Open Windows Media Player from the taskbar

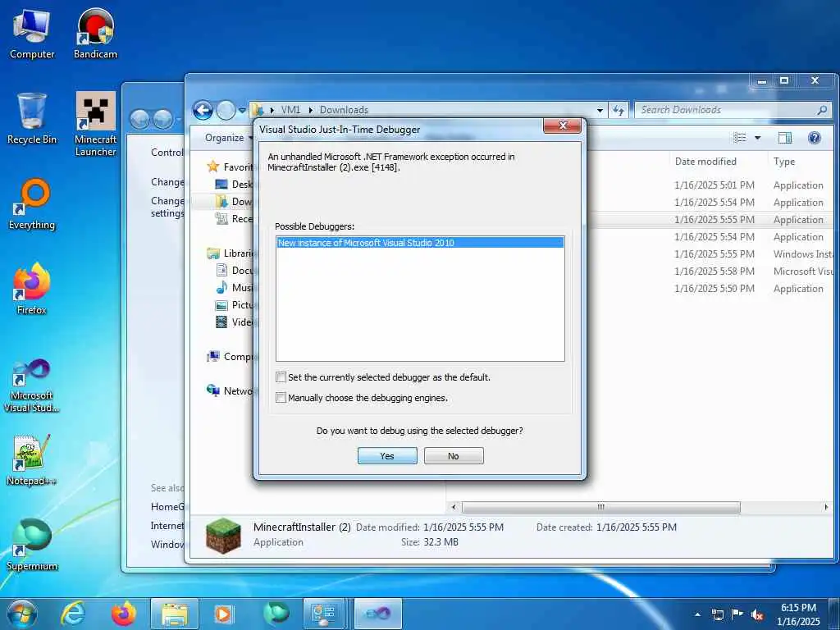click(223, 614)
